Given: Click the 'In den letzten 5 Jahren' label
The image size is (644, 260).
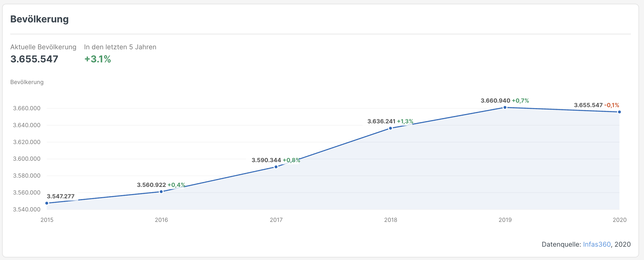Looking at the screenshot, I should click(120, 47).
